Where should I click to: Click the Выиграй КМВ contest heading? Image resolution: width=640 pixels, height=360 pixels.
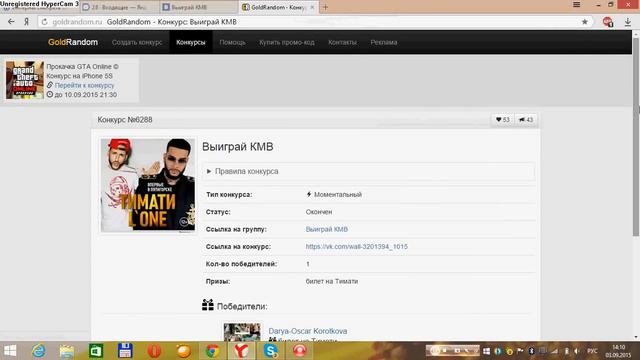[x=238, y=147]
